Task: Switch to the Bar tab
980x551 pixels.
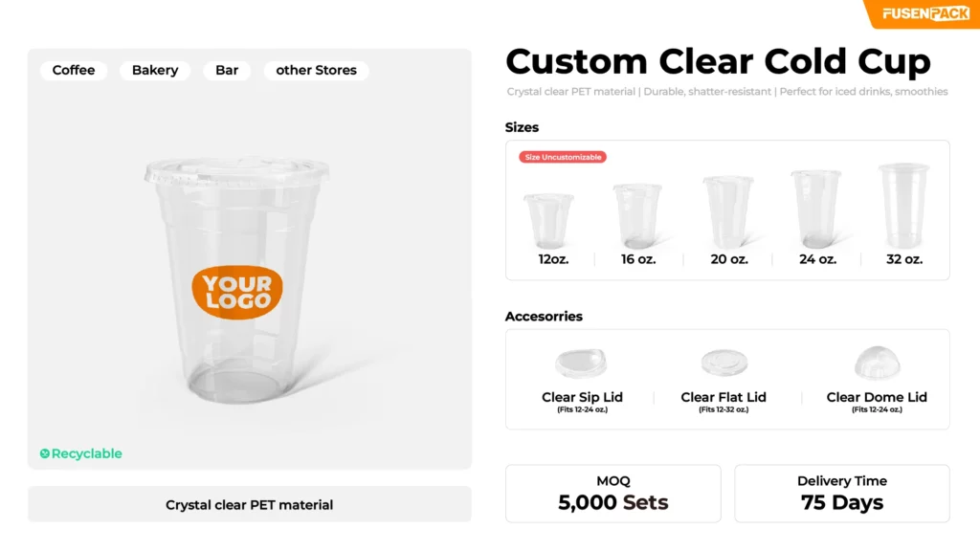Action: point(226,70)
